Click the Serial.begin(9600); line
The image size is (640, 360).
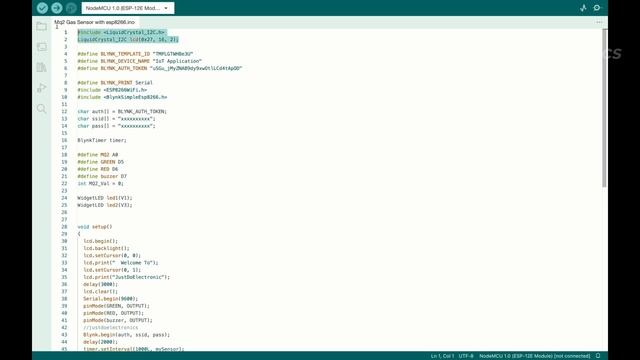click(x=111, y=299)
